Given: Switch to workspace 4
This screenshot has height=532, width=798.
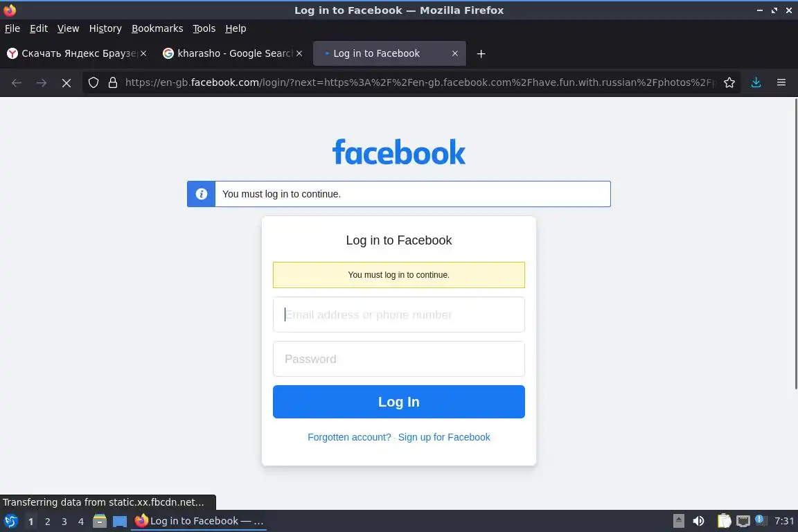Looking at the screenshot, I should point(81,522).
